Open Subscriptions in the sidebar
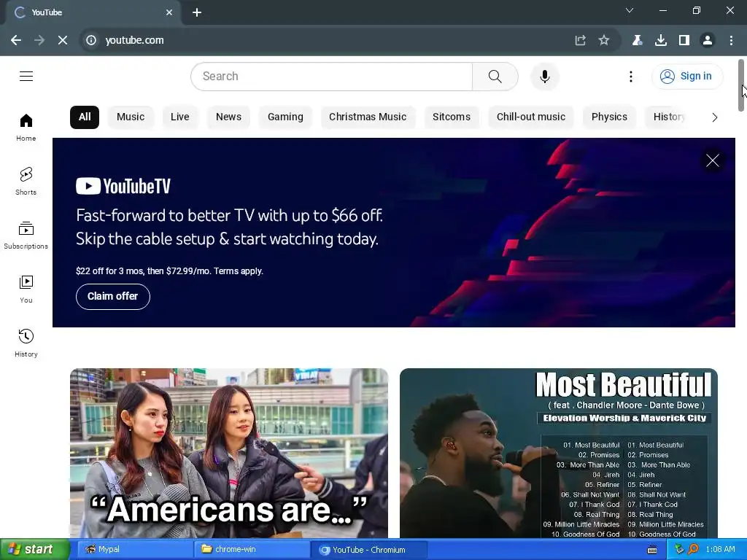This screenshot has height=560, width=747. (x=26, y=236)
